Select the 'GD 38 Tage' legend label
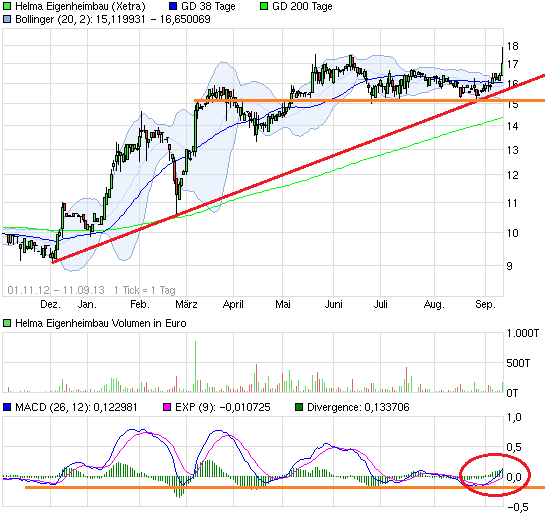Viewport: 545px width, 515px height. click(x=208, y=6)
